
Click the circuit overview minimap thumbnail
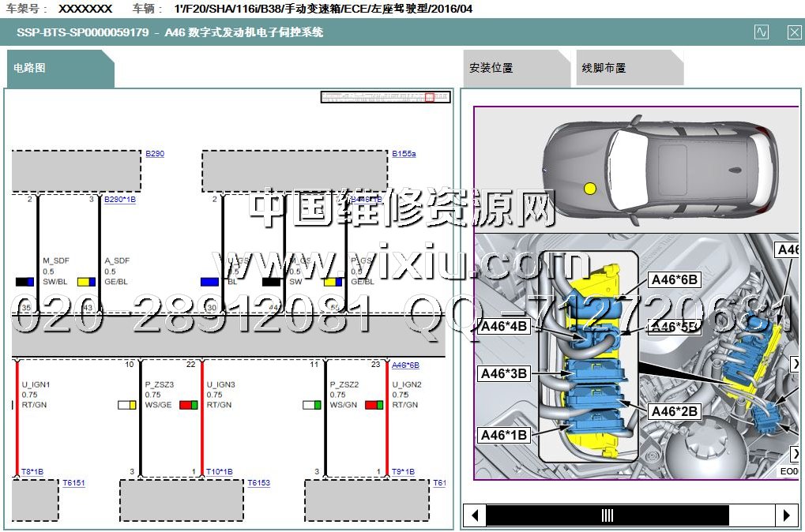tap(385, 97)
